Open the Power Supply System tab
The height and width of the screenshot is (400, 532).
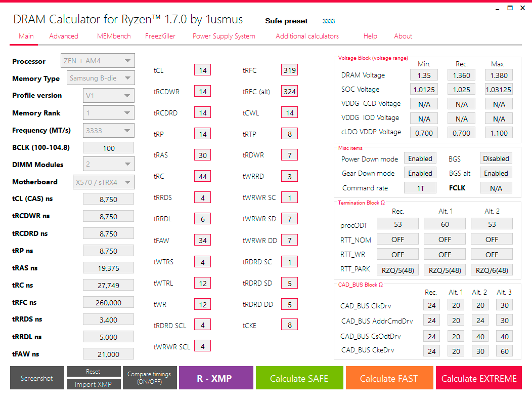click(224, 36)
